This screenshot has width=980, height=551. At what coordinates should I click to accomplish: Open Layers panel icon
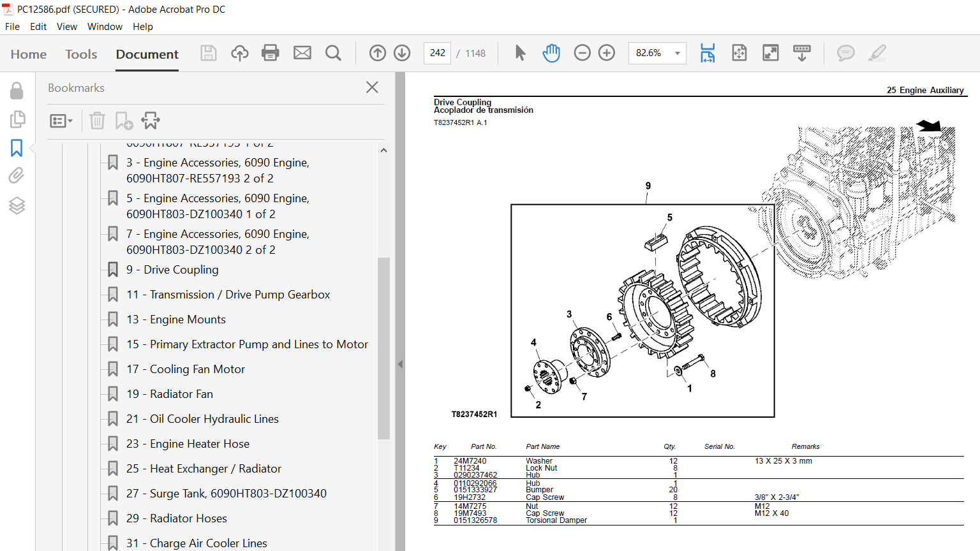click(x=17, y=205)
